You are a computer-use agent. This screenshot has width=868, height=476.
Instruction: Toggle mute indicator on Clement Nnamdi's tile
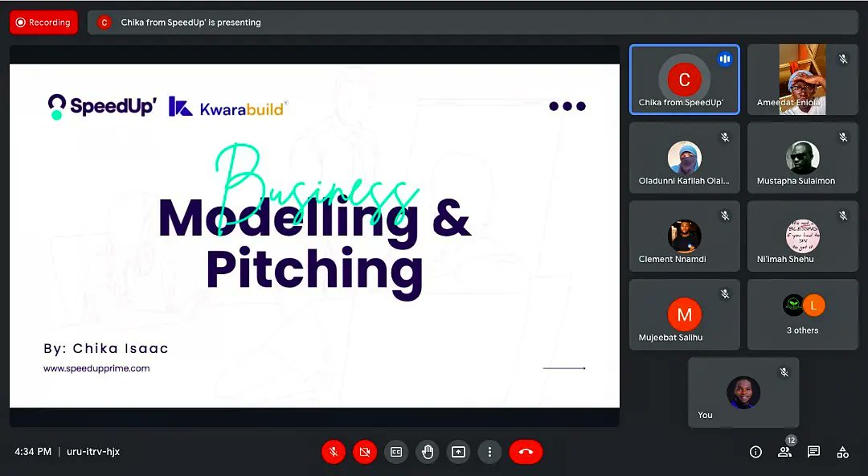point(725,215)
